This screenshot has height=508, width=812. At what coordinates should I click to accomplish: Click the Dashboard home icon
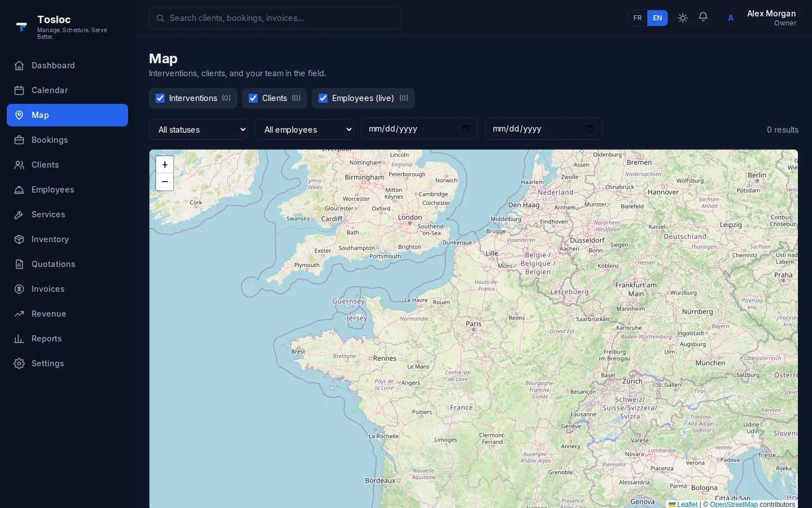tap(19, 65)
